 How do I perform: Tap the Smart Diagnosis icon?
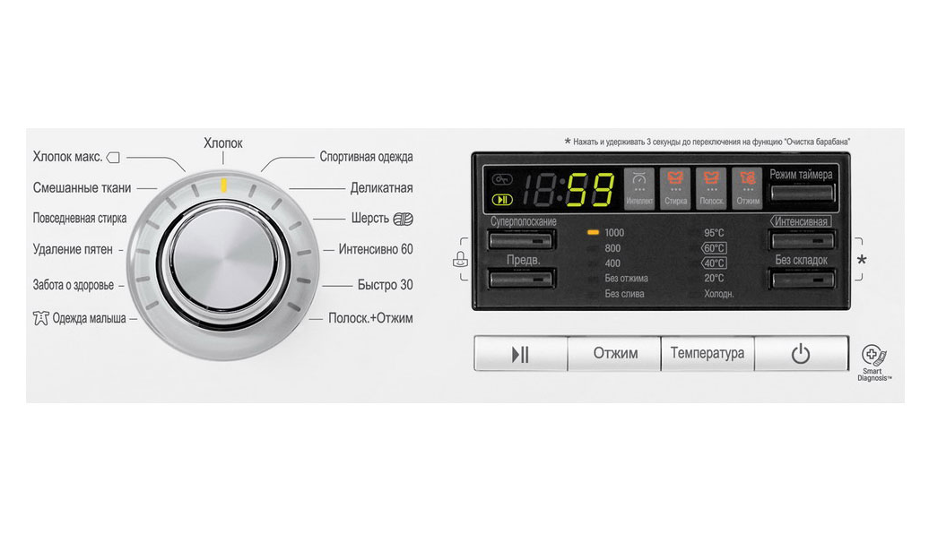pos(874,355)
